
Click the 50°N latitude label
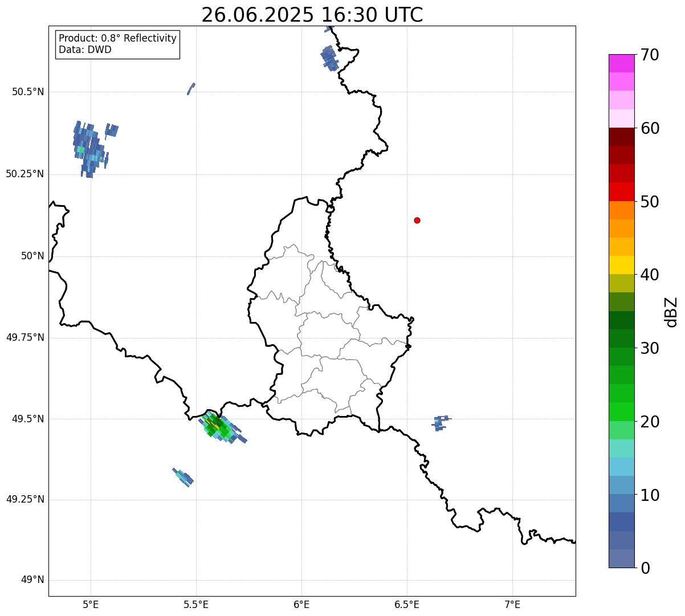[x=32, y=256]
